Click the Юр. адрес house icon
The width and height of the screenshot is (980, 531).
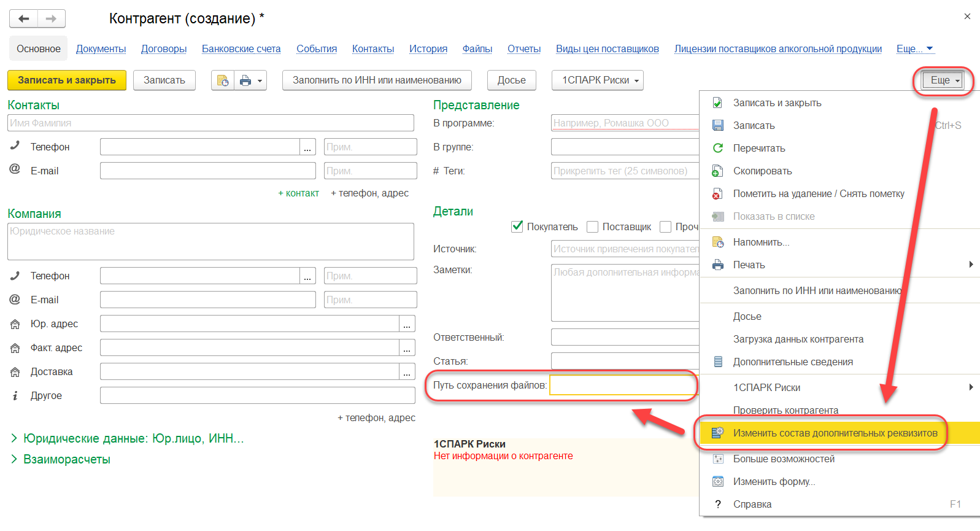[x=15, y=324]
